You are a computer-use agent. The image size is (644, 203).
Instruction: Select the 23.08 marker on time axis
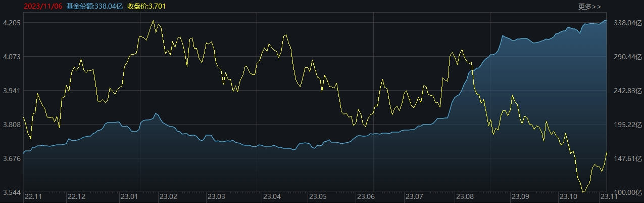coord(465,196)
